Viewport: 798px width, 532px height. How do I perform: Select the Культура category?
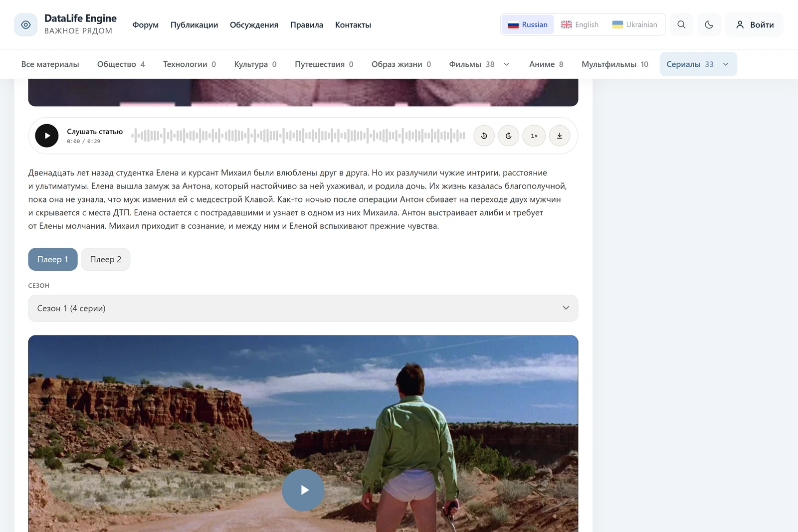tap(255, 64)
